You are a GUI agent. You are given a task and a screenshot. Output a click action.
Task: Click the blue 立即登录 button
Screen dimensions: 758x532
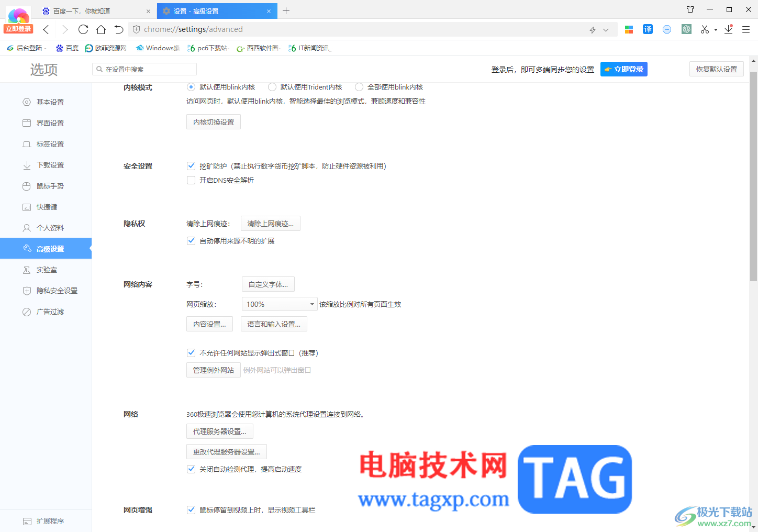point(623,69)
